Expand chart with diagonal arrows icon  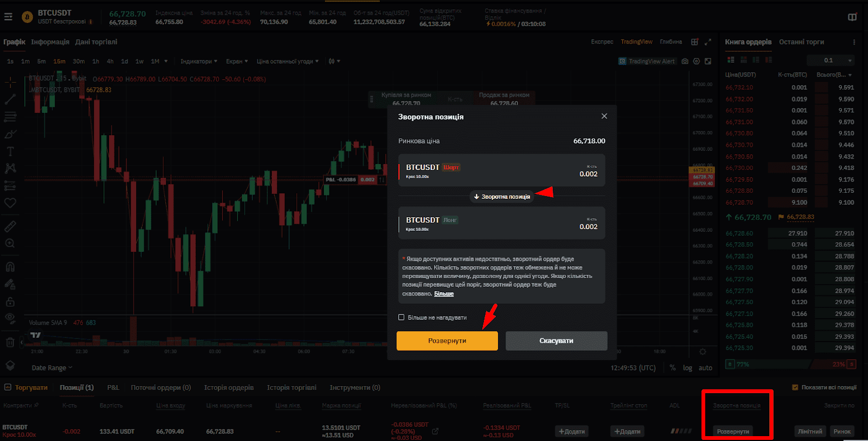[x=707, y=42]
